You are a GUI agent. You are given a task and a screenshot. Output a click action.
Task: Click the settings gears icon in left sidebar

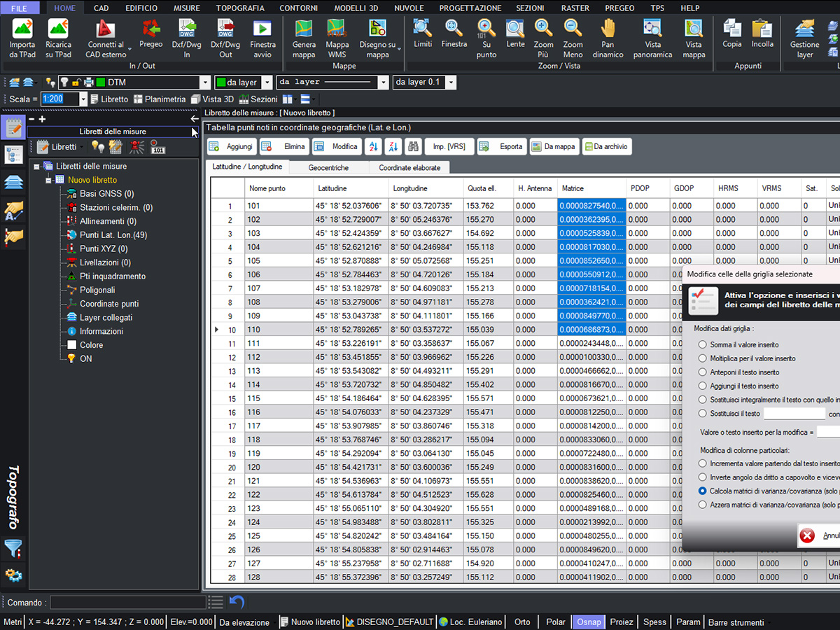coord(14,575)
